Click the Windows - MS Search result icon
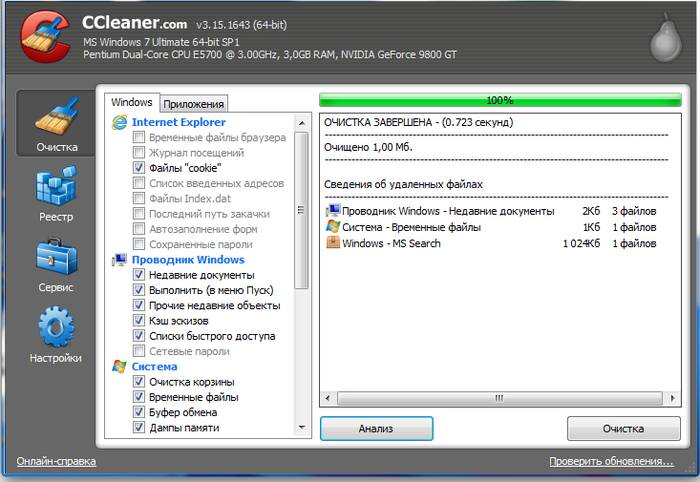700x482 pixels. coord(333,243)
